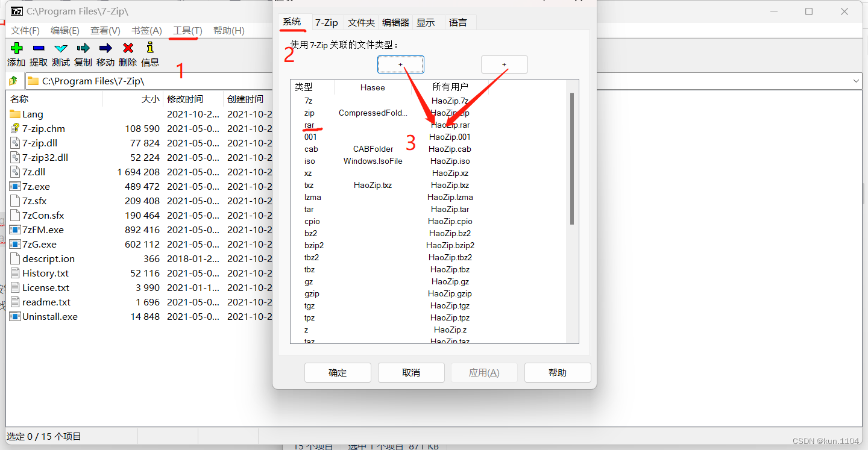This screenshot has width=868, height=450.
Task: Open the 帮助(H) menu
Action: pyautogui.click(x=229, y=30)
